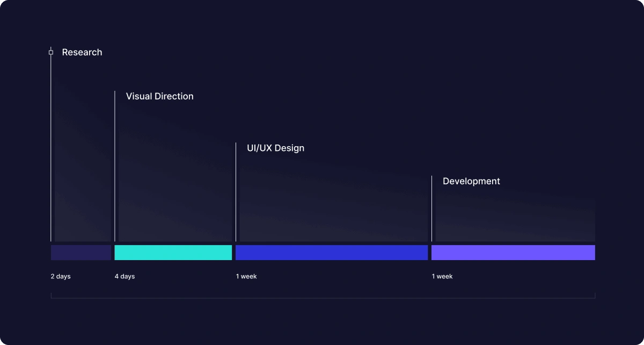Click the purple Development bar
The width and height of the screenshot is (644, 345).
coord(513,253)
